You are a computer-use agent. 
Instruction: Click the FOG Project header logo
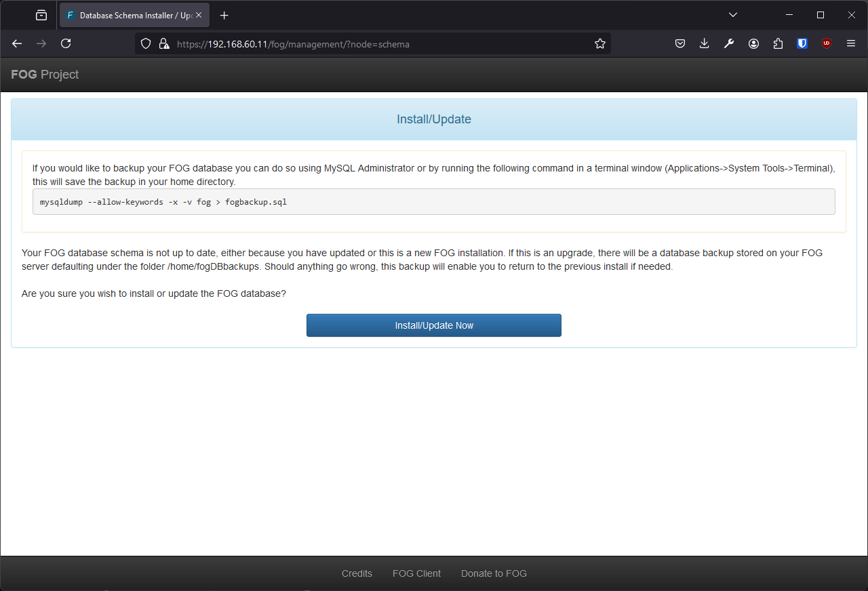[x=45, y=75]
